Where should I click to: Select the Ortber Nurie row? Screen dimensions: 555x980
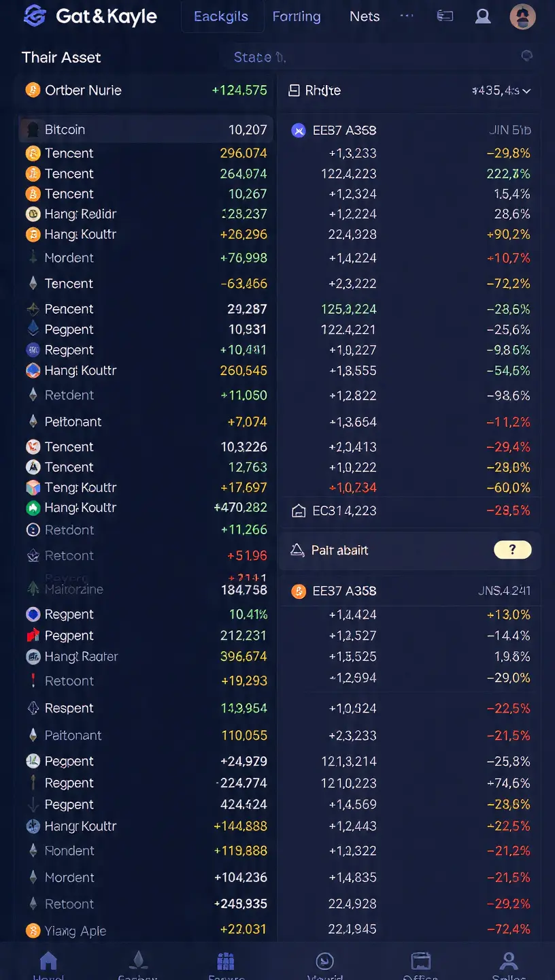click(x=146, y=90)
